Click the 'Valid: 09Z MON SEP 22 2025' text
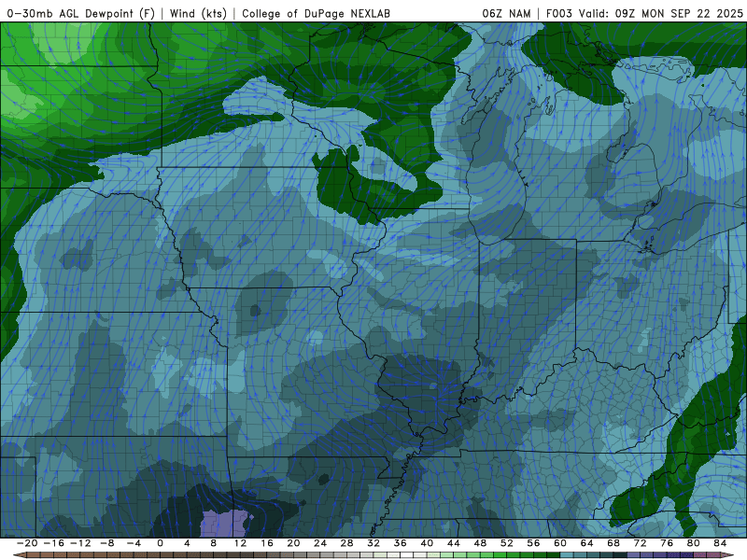The width and height of the screenshot is (747, 560). tap(661, 13)
